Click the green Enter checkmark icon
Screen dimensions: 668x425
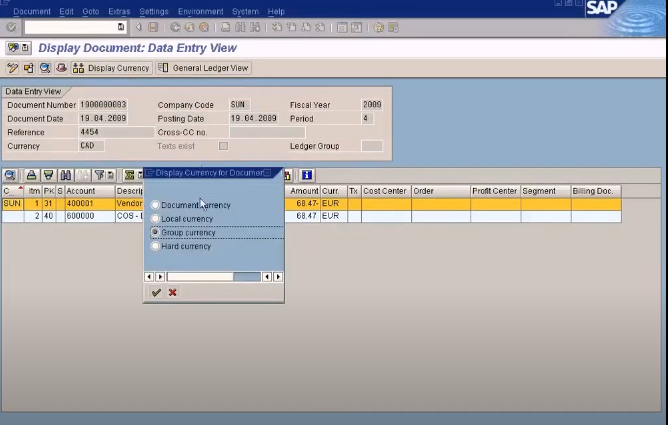point(11,27)
